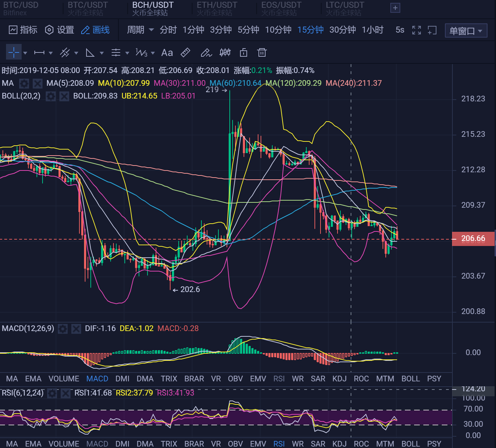Remove the RSI(6,12,24) indicator with its X
The width and height of the screenshot is (496, 448).
[x=66, y=393]
